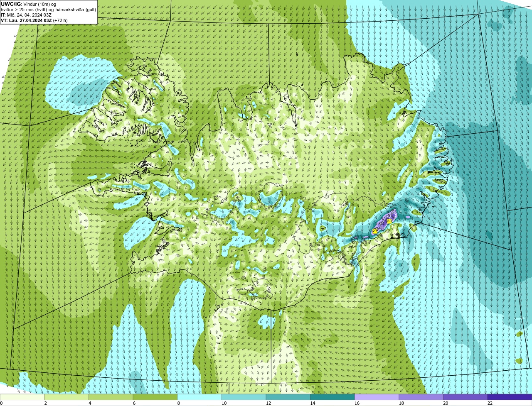Click legend scale label "16"

click(x=357, y=403)
